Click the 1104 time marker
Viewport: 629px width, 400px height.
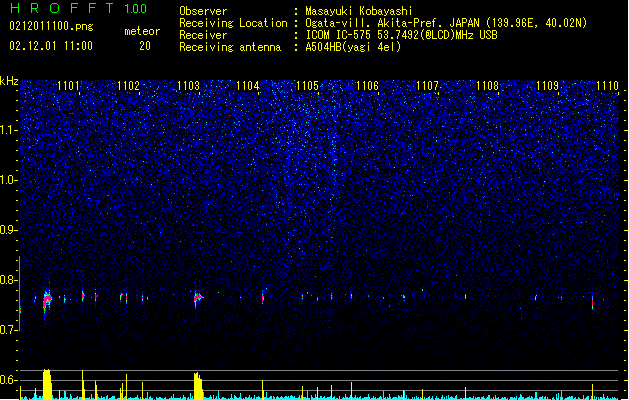coord(248,85)
